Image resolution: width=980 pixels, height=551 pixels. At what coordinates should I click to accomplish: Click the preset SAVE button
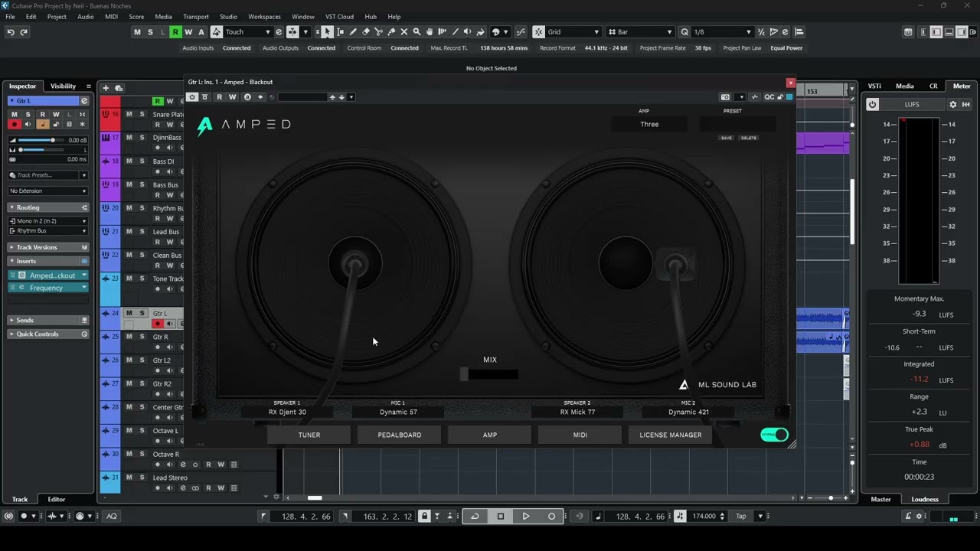(x=727, y=138)
